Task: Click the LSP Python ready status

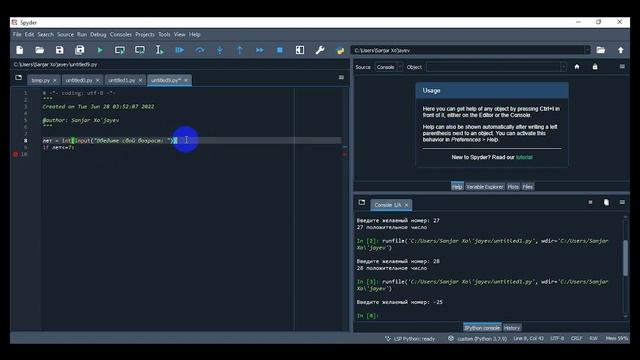Action: pyautogui.click(x=410, y=339)
